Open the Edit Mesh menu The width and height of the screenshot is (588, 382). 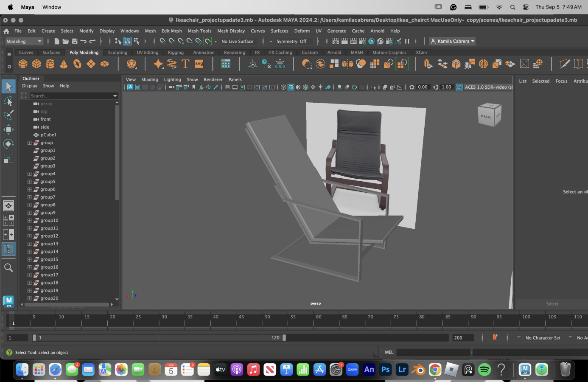tap(171, 31)
